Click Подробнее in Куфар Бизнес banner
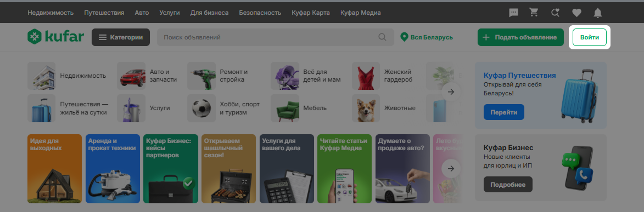The image size is (644, 212). click(x=508, y=185)
